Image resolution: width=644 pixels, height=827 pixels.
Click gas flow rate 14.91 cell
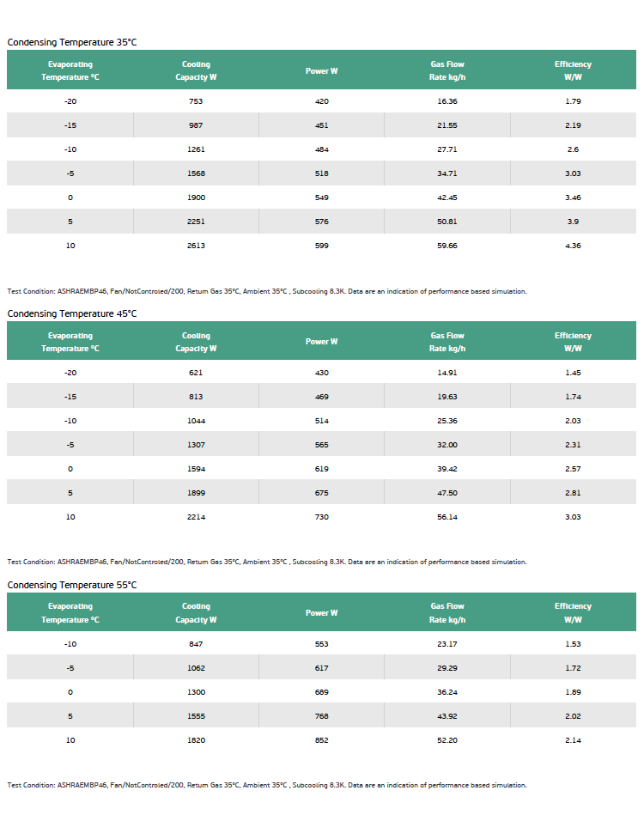[x=447, y=373]
